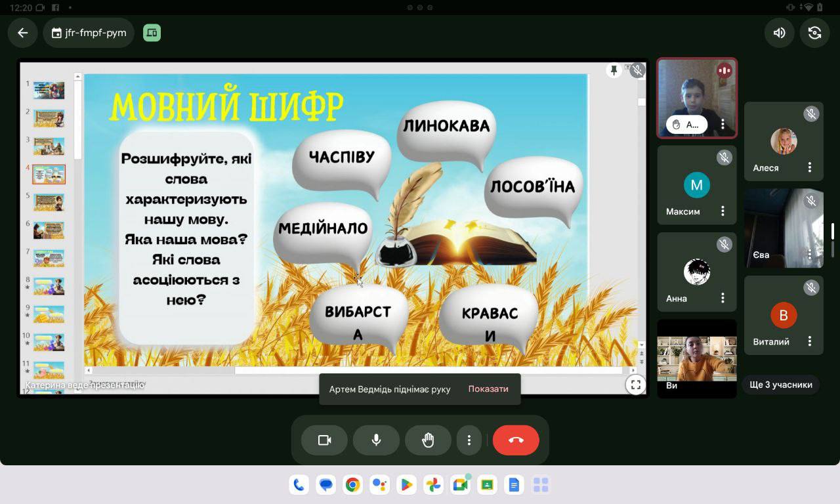Open options menu for Алеся tile

point(810,167)
